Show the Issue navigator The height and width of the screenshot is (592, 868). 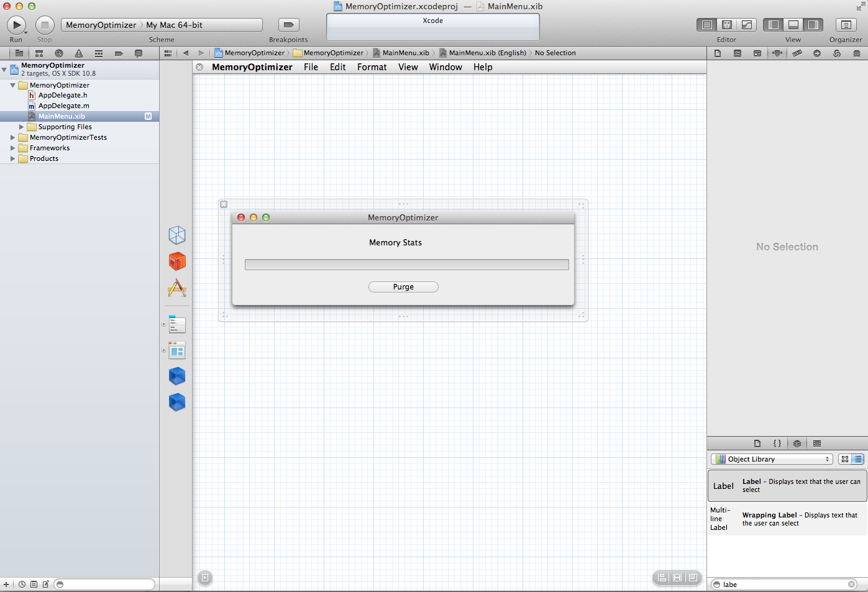tap(79, 53)
